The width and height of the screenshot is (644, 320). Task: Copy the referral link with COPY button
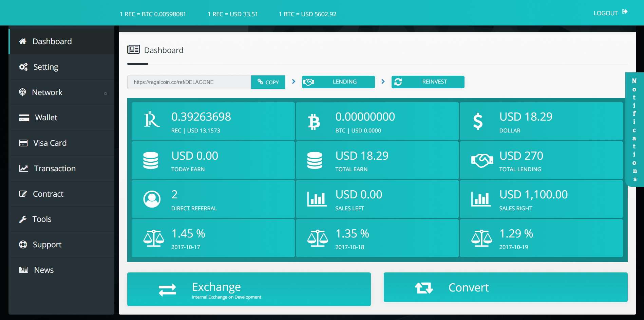[268, 82]
